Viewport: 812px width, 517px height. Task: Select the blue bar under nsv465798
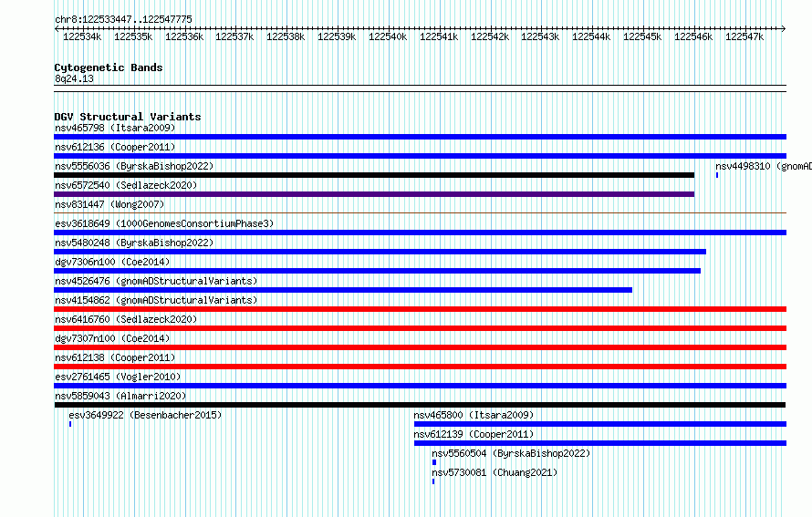(x=420, y=137)
